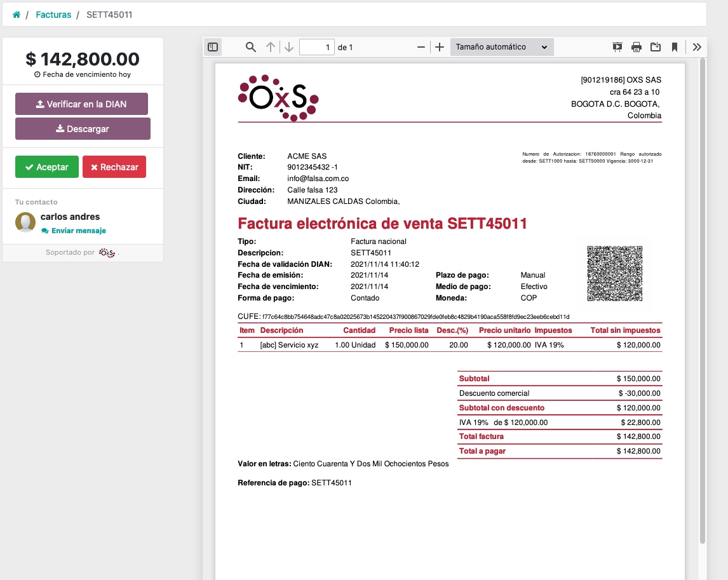728x580 pixels.
Task: Save the PDF using download icon
Action: (x=656, y=47)
